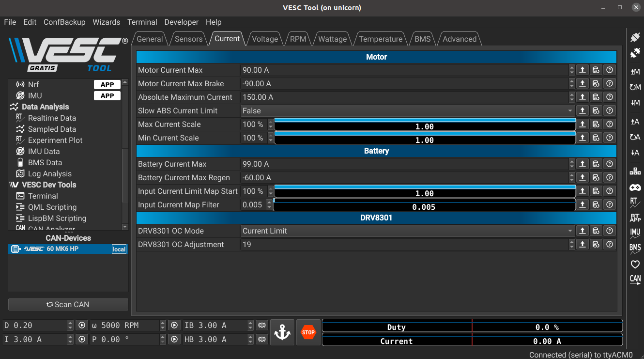
Task: Toggle IMU data streaming in right toolbar
Action: coord(635,233)
